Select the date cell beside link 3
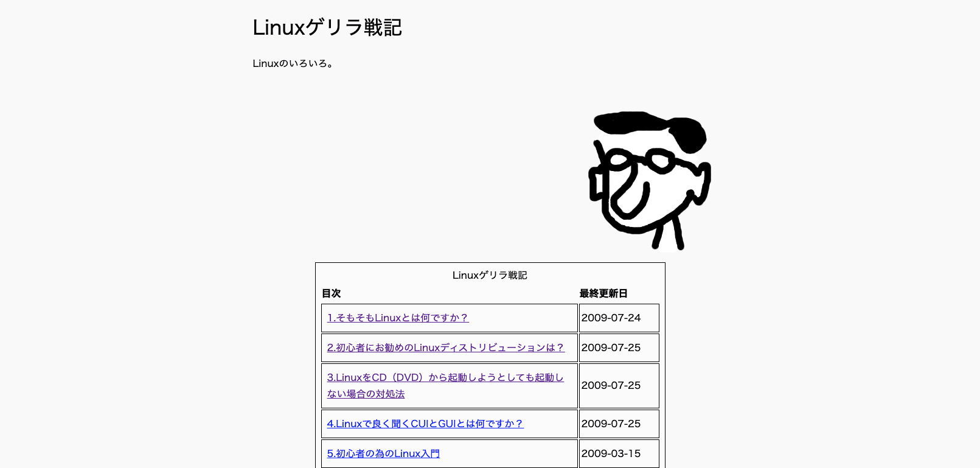 point(611,385)
